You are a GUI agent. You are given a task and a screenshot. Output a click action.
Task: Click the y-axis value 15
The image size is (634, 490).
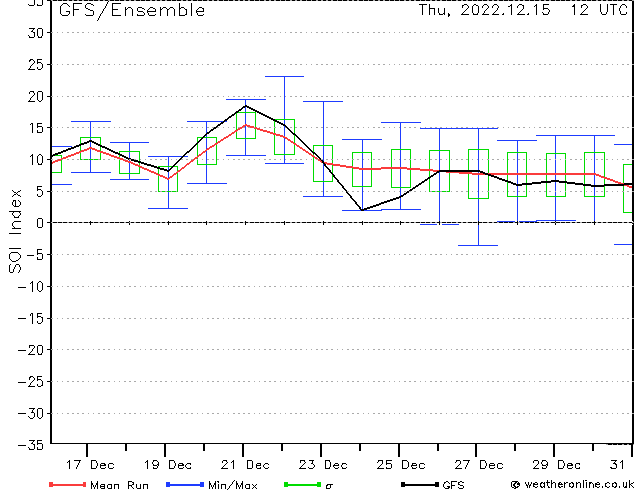(x=35, y=128)
